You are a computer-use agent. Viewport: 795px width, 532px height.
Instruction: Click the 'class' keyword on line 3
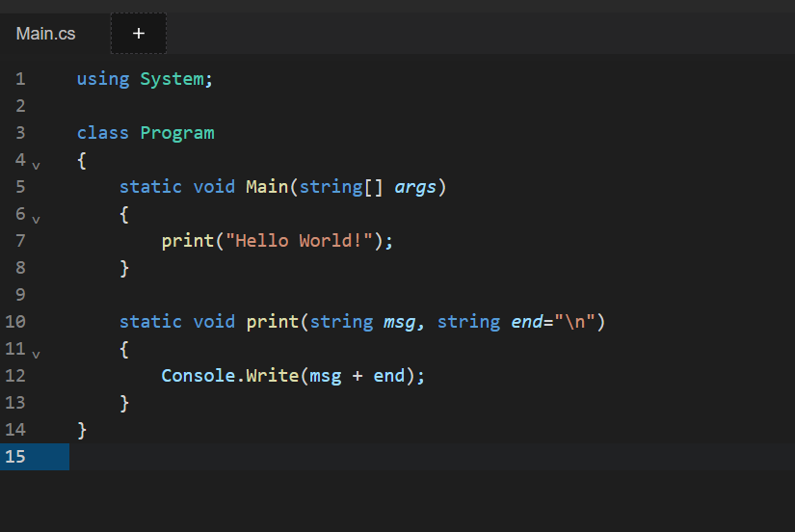click(103, 133)
